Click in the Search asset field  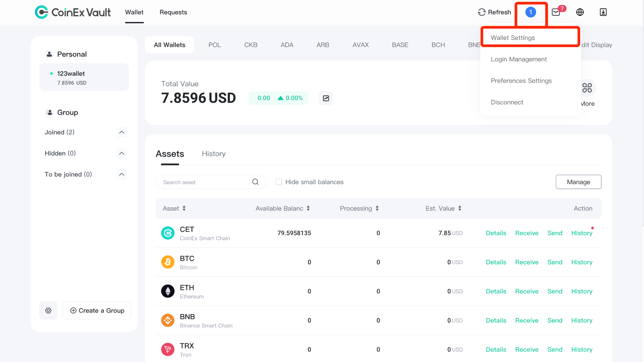click(211, 182)
